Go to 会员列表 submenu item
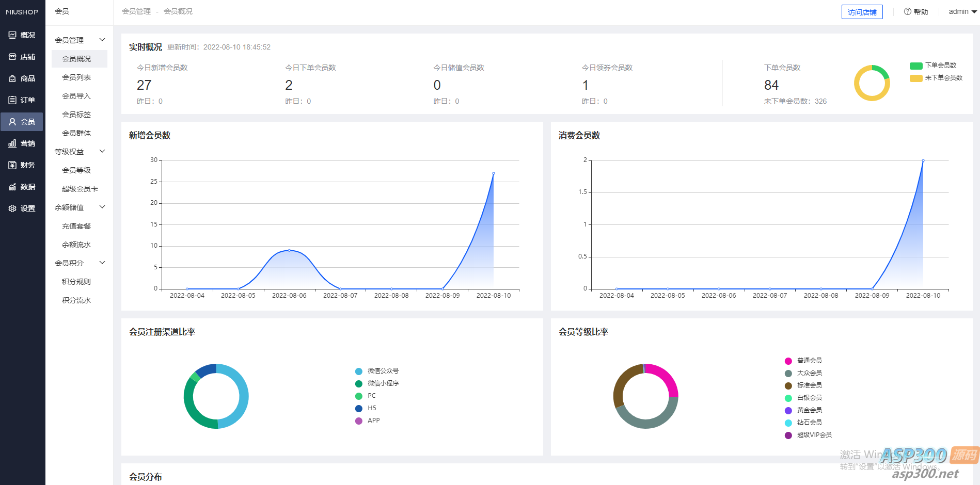This screenshot has height=485, width=980. click(76, 77)
